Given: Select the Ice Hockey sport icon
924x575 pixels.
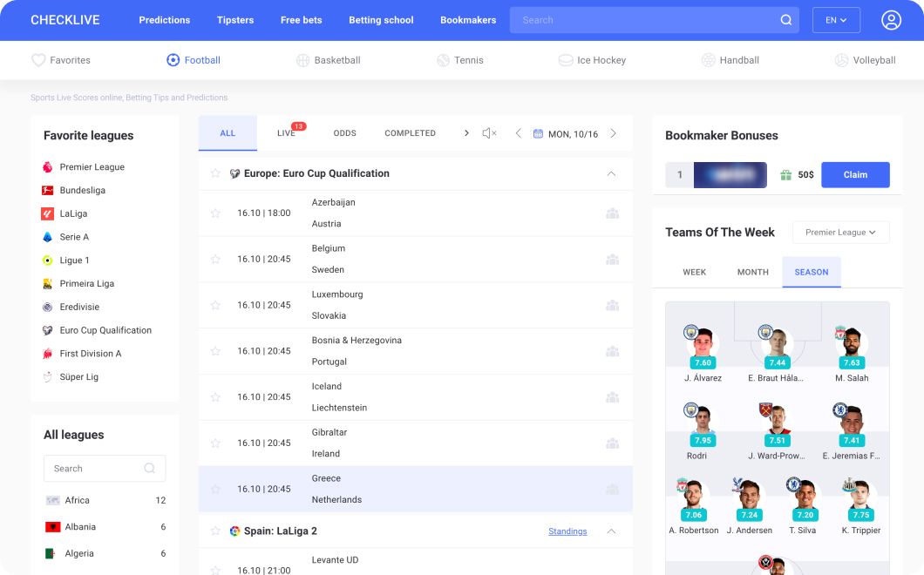Looking at the screenshot, I should (565, 60).
